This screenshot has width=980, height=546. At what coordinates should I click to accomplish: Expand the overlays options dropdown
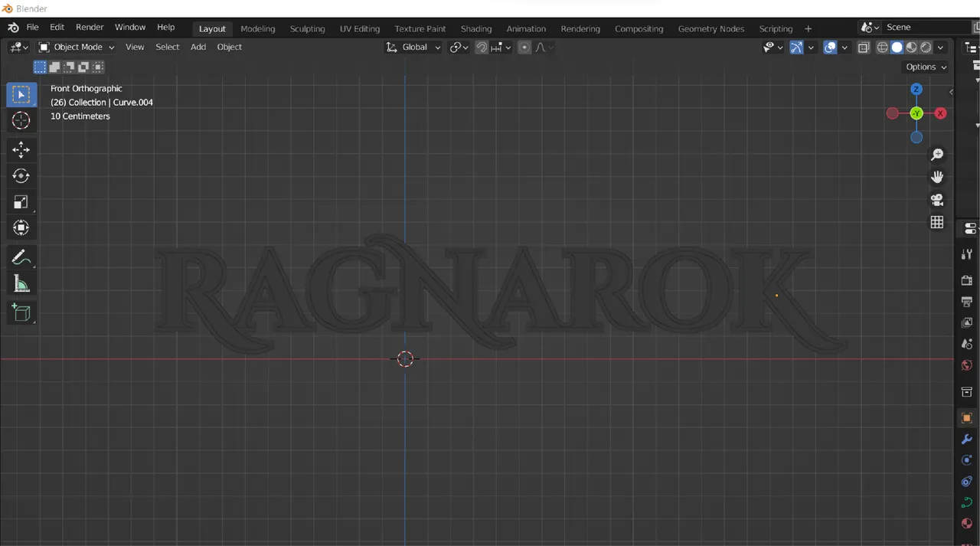[x=845, y=47]
